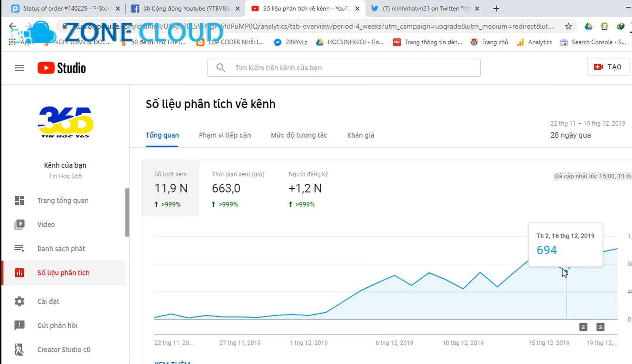Open Google Drive icon in browser toolbar
The width and height of the screenshot is (632, 364).
[x=588, y=26]
